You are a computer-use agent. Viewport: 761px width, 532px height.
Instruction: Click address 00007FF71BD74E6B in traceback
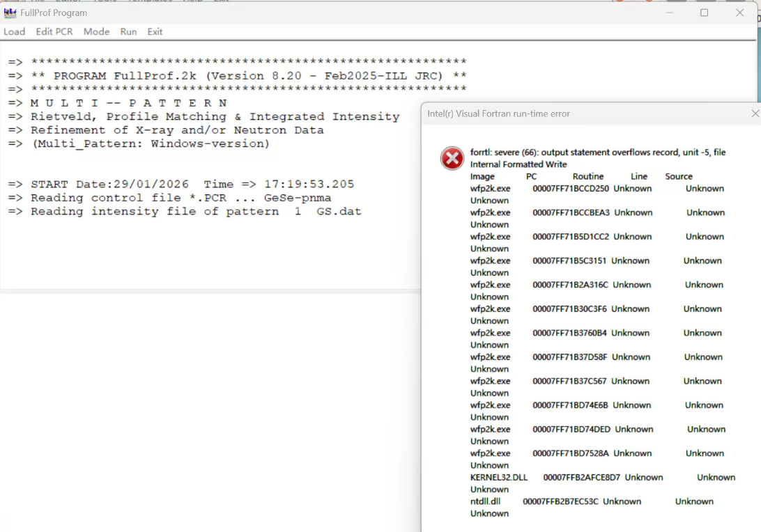[x=570, y=405]
